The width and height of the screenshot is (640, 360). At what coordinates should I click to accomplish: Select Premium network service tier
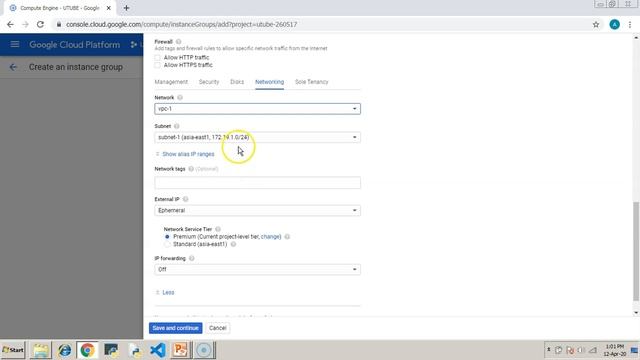coord(167,237)
